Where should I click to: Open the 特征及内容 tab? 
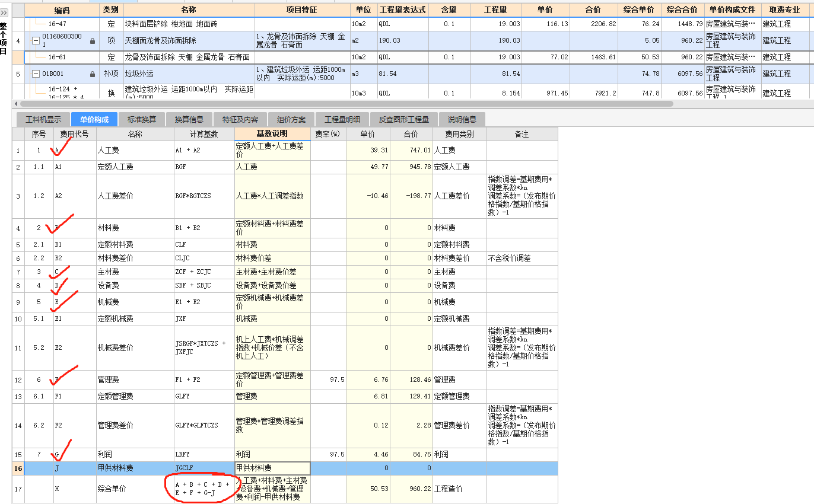pos(240,119)
